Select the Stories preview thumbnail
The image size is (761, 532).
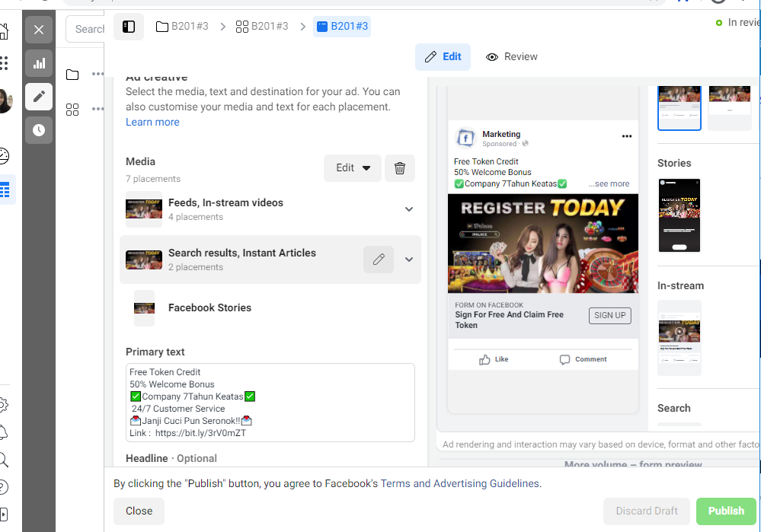point(679,215)
